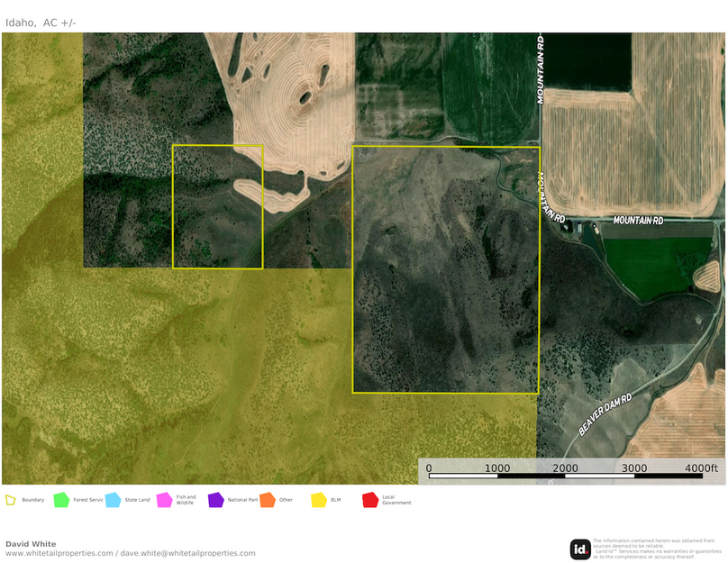Click the pink Fish and Wildlife icon
Viewport: 728px width, 563px height.
[164, 500]
